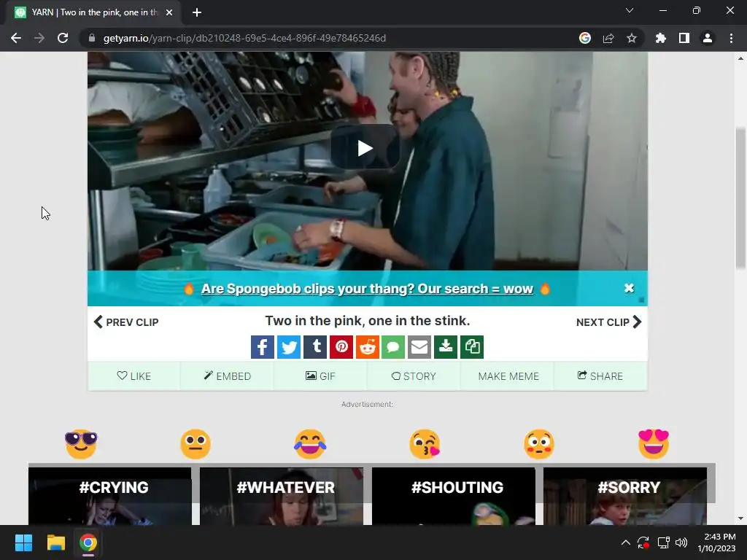The width and height of the screenshot is (747, 560).
Task: Select the YARN browser tab
Action: pos(93,12)
